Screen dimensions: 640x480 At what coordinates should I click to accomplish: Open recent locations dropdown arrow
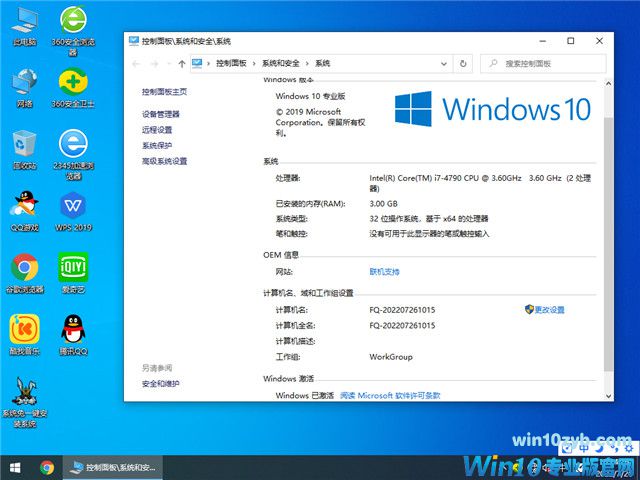tap(169, 64)
